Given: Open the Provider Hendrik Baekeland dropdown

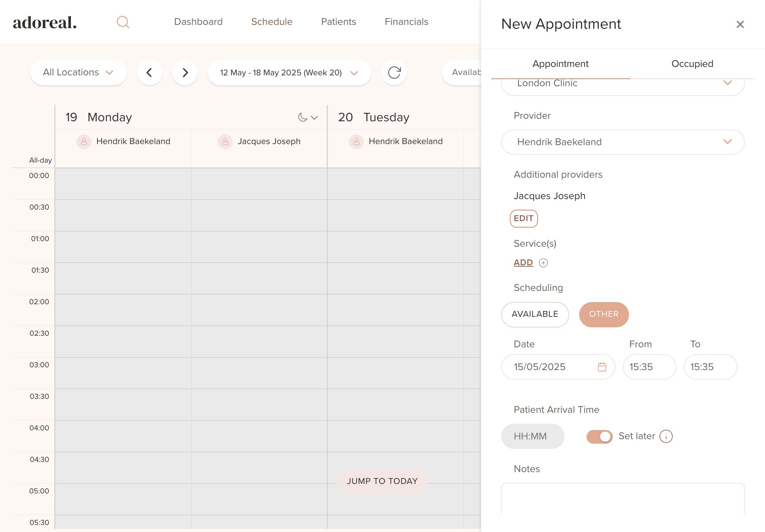Looking at the screenshot, I should pos(622,142).
